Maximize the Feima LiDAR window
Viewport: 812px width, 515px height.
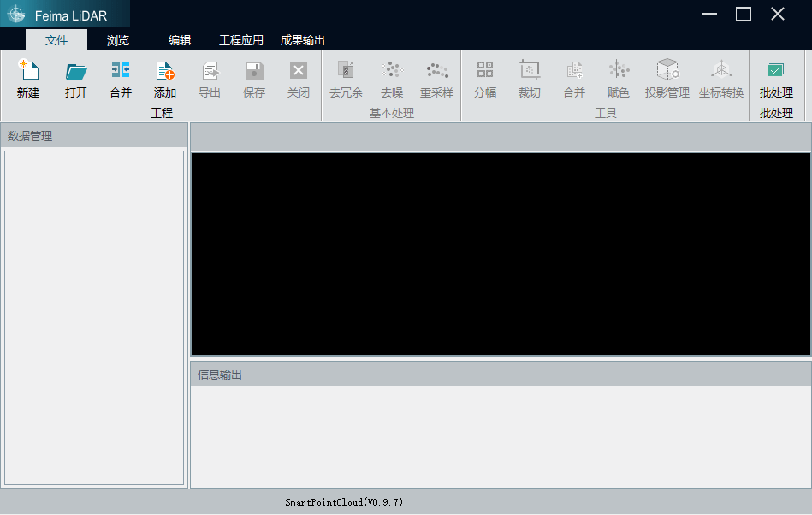pyautogui.click(x=744, y=14)
